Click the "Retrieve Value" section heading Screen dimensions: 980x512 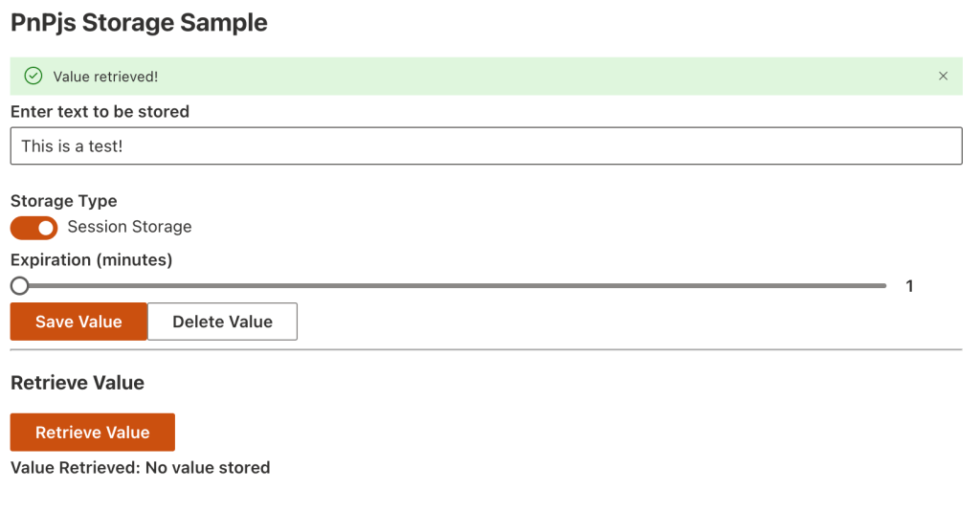[x=78, y=383]
